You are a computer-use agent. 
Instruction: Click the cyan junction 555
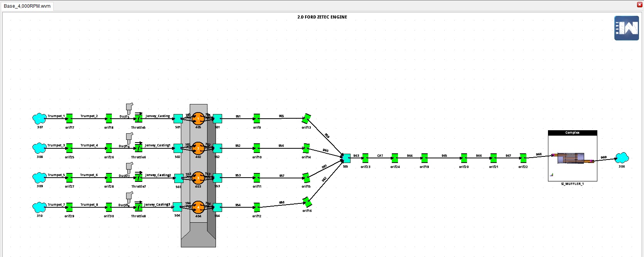[346, 158]
